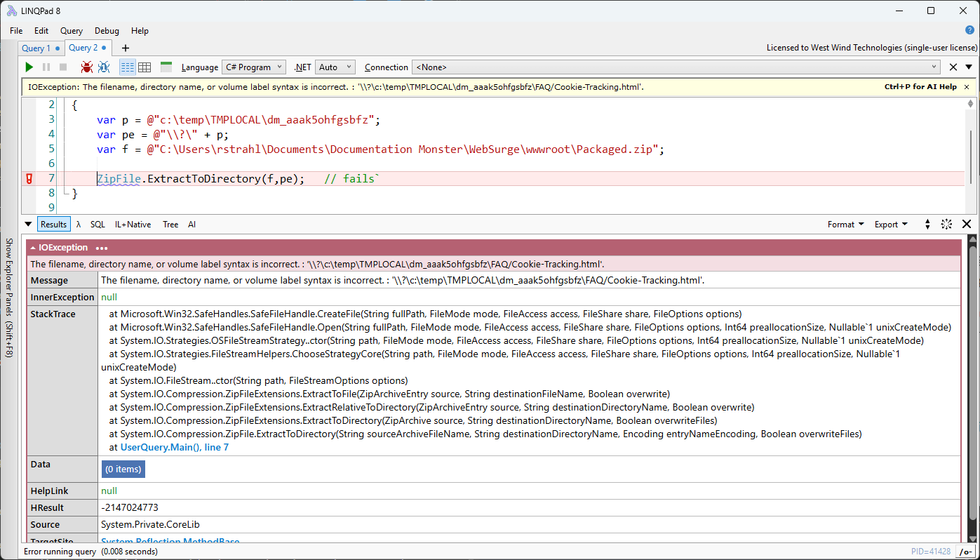
Task: Switch results to rich text view icon
Action: pyautogui.click(x=128, y=67)
